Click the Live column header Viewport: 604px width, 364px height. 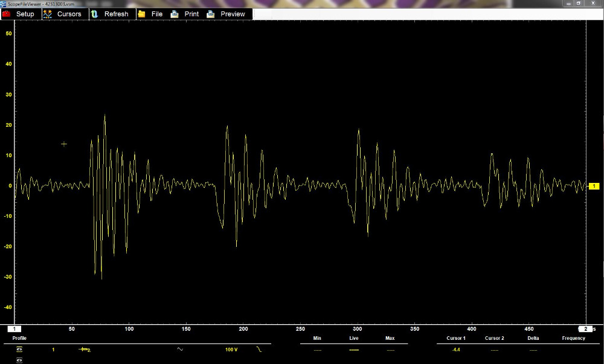[x=353, y=338]
